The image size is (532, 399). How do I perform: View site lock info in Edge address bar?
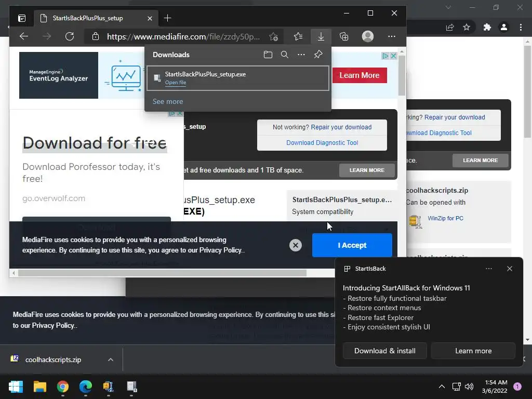(x=96, y=36)
